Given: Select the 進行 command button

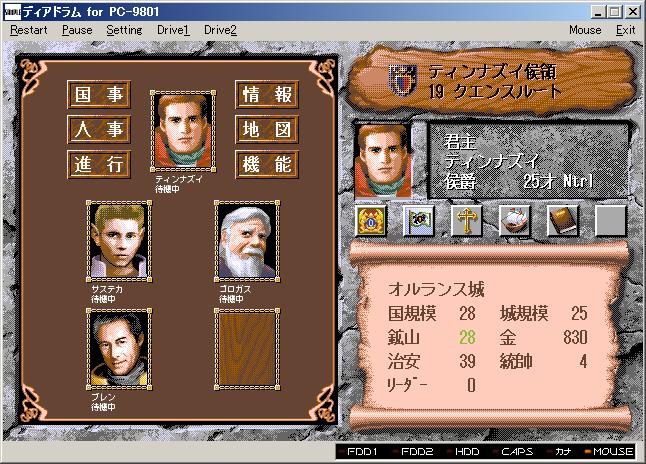Looking at the screenshot, I should [99, 164].
